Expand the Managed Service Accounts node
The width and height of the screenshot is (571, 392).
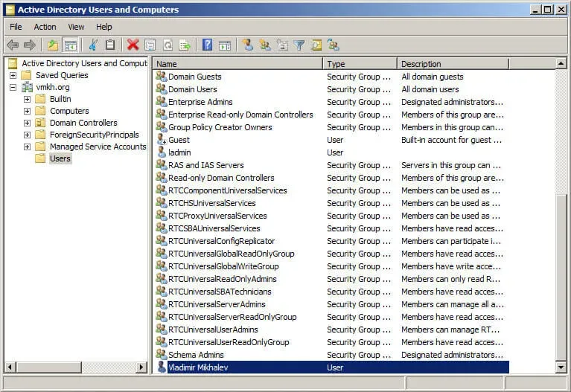(27, 147)
